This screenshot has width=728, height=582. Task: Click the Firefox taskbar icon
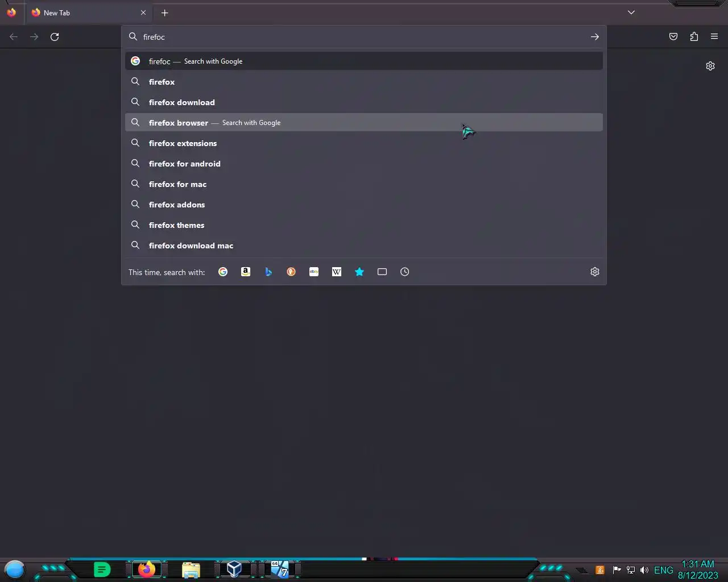(147, 569)
